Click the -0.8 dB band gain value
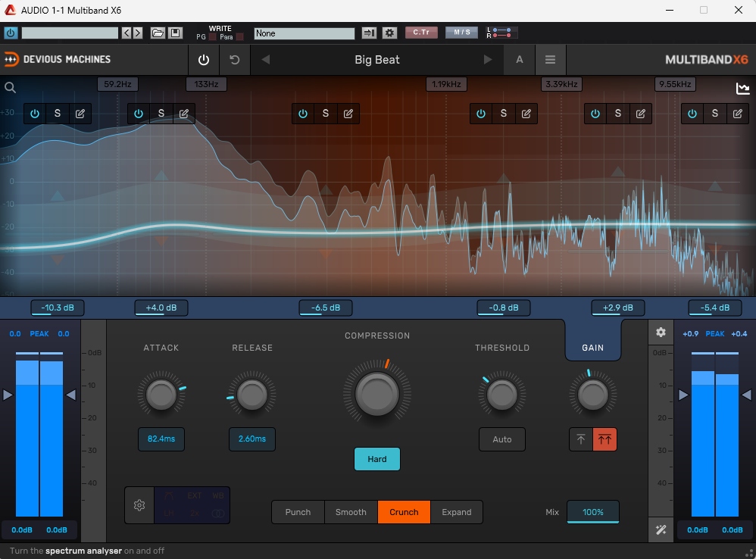This screenshot has height=559, width=756. pyautogui.click(x=503, y=308)
